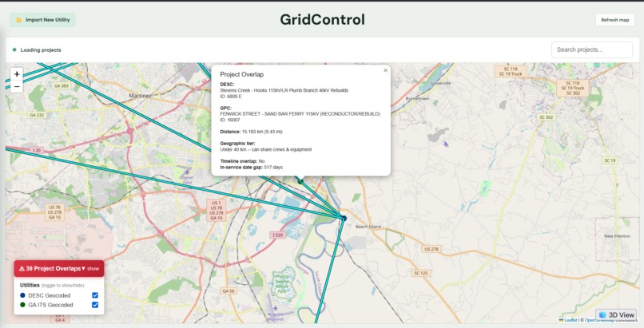The image size is (644, 328).
Task: Click the 'In-service date gap: 517 days' text
Action: tap(252, 168)
